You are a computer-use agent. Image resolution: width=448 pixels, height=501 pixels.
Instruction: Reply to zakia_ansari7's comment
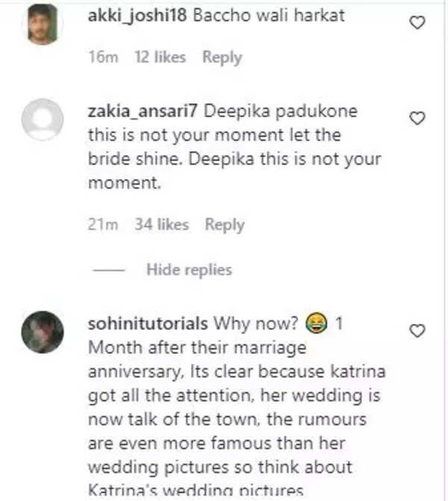(x=225, y=224)
